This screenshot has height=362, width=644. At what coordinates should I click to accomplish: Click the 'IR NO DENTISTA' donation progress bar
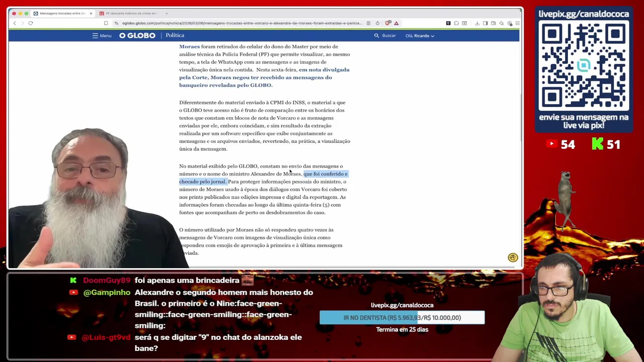coord(402,318)
